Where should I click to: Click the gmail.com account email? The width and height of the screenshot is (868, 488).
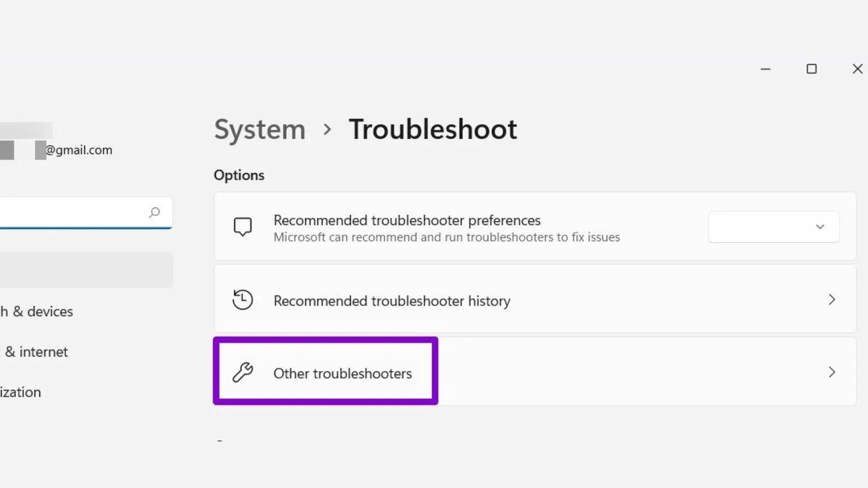point(79,150)
